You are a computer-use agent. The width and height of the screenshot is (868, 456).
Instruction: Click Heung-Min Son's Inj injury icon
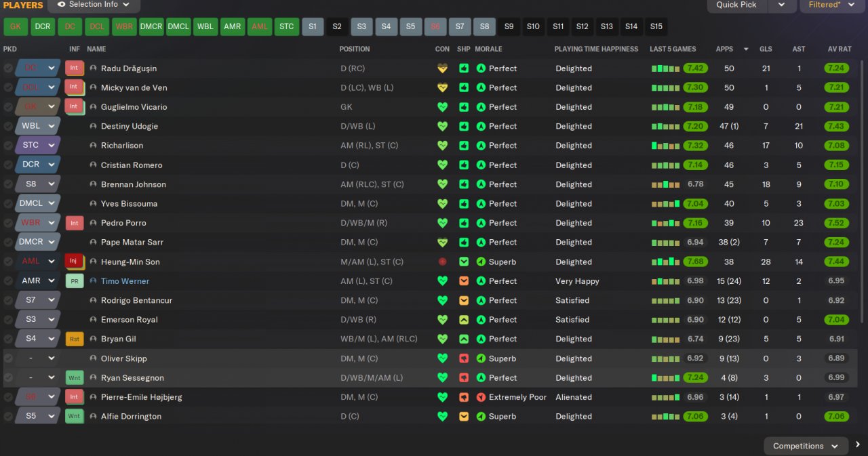point(74,262)
